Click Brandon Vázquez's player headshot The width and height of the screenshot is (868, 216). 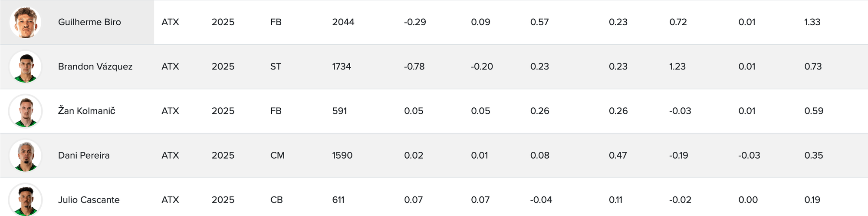[25, 66]
